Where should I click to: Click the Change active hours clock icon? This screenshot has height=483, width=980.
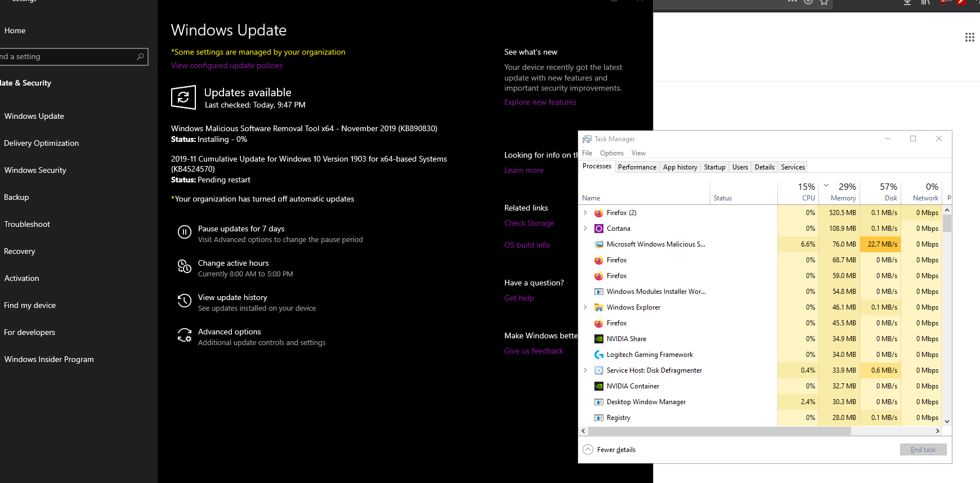pos(185,266)
